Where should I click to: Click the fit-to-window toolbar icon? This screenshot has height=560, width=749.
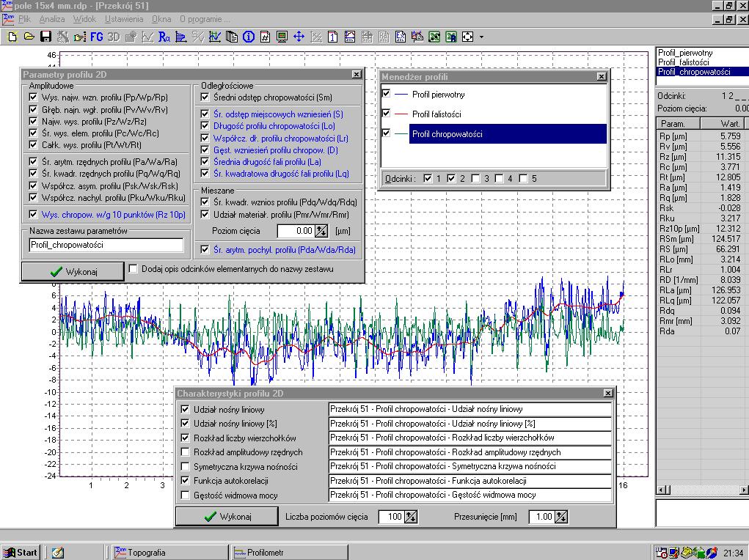tap(467, 37)
